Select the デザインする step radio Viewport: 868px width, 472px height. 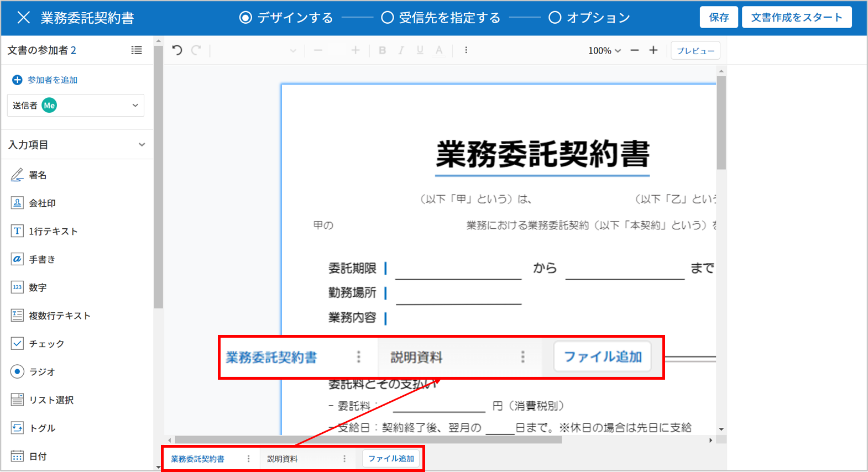245,18
